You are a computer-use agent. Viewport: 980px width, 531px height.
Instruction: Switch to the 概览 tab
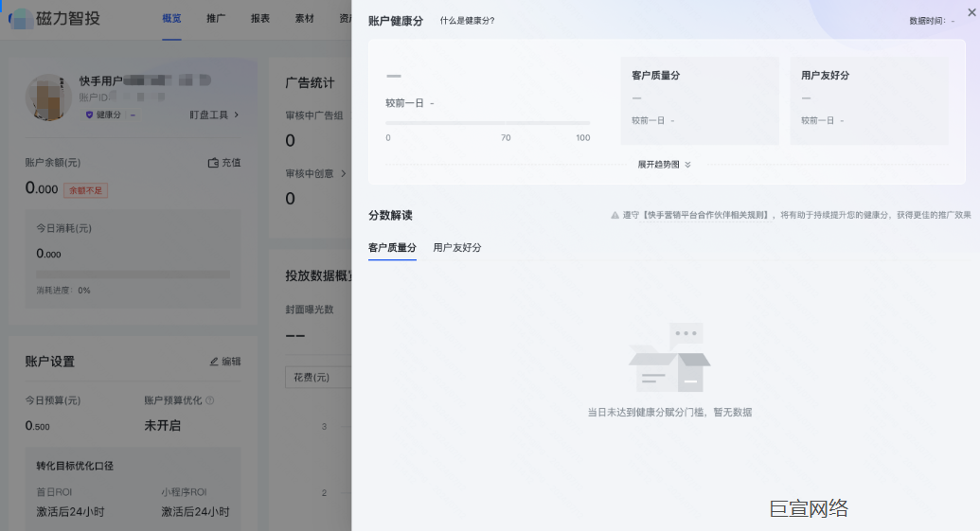pyautogui.click(x=172, y=19)
